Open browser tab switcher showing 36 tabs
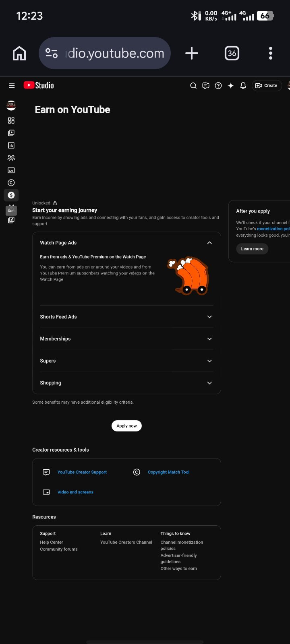Screen dimensions: 290x644 click(x=232, y=53)
